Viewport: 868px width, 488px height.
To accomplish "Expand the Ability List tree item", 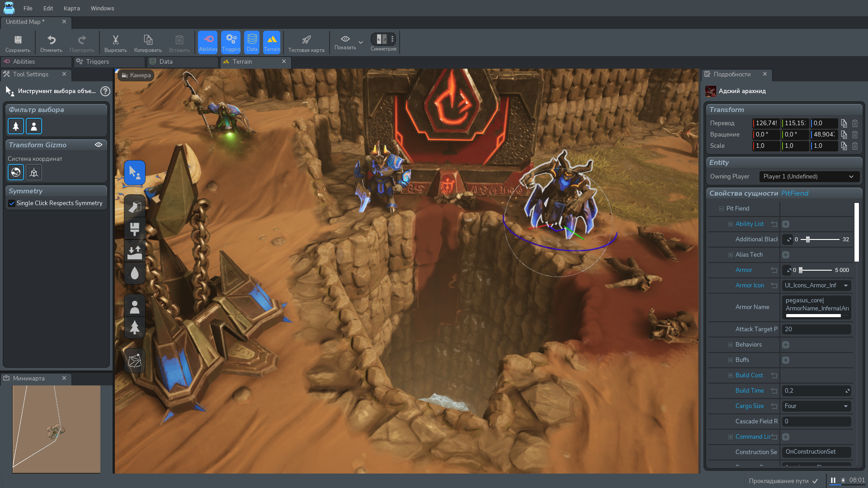I will pyautogui.click(x=731, y=224).
